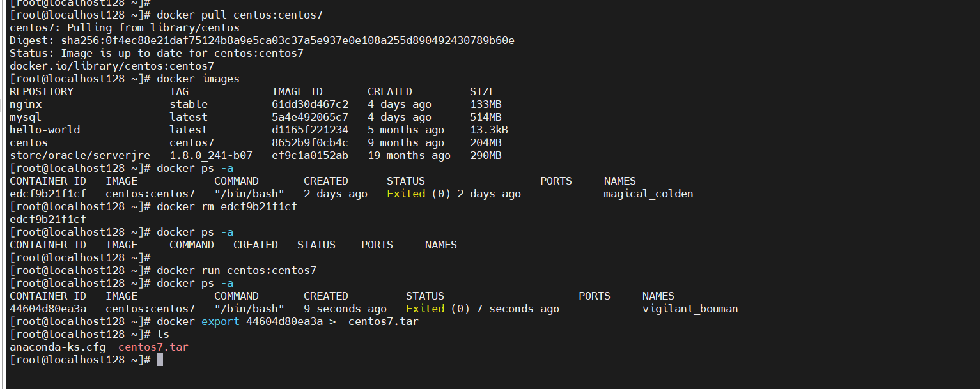The width and height of the screenshot is (980, 389).
Task: Click 'centos7: Pulling from library/centos' line
Action: coord(125,27)
